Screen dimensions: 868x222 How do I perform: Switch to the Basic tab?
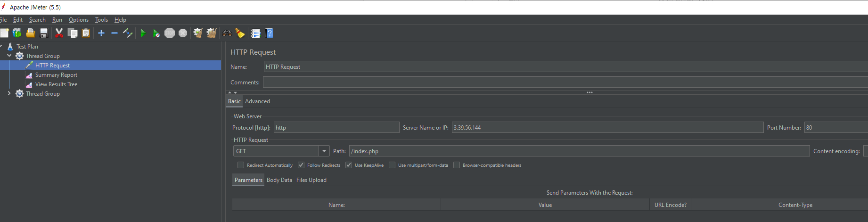(234, 101)
